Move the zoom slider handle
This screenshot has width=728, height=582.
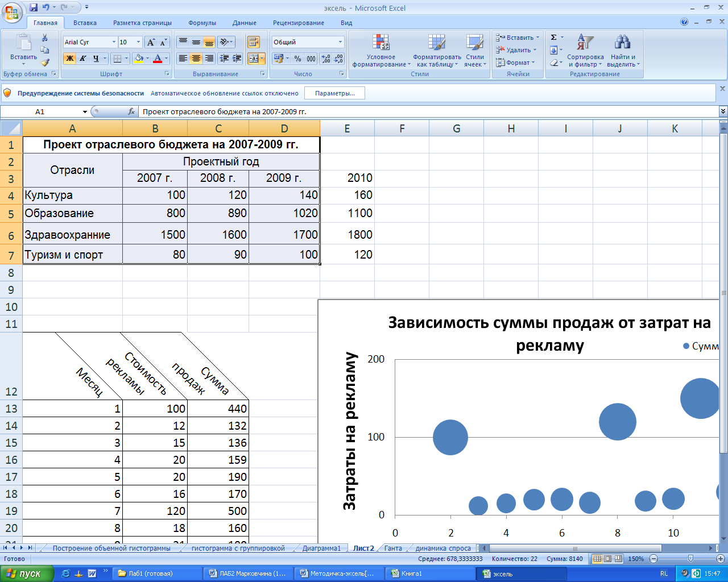click(690, 559)
